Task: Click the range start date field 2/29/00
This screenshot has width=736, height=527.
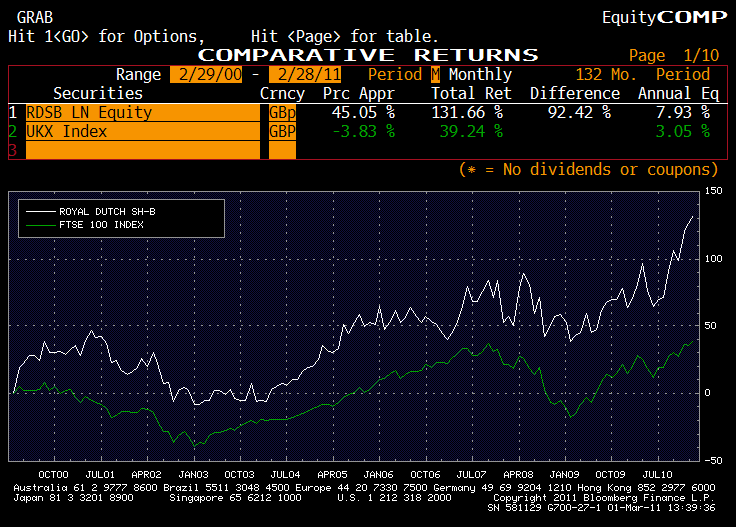Action: 206,75
